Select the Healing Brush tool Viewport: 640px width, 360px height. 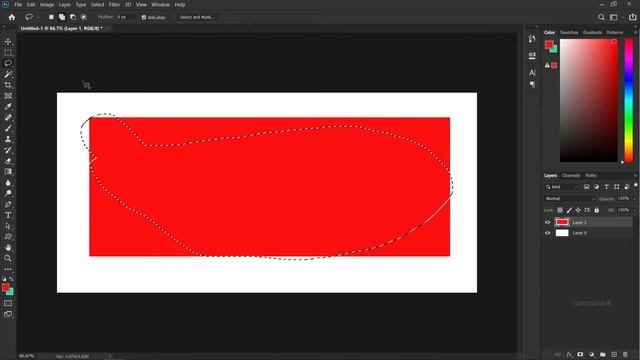[x=8, y=118]
